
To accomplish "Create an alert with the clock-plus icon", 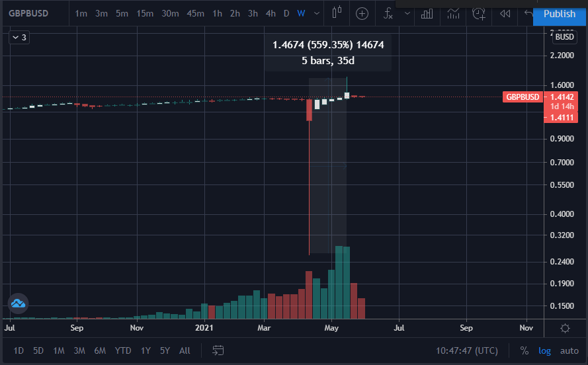I will [x=479, y=14].
